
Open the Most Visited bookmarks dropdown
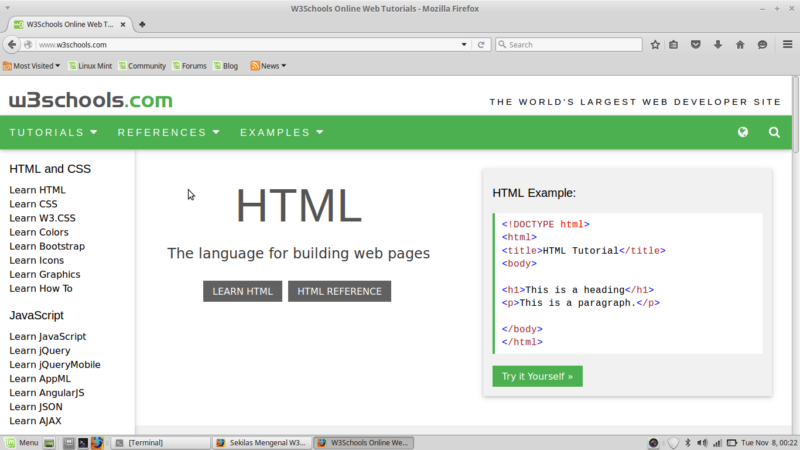click(32, 66)
